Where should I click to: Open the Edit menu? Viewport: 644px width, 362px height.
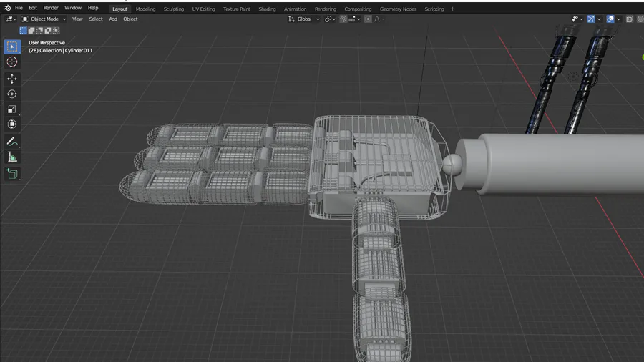(33, 8)
